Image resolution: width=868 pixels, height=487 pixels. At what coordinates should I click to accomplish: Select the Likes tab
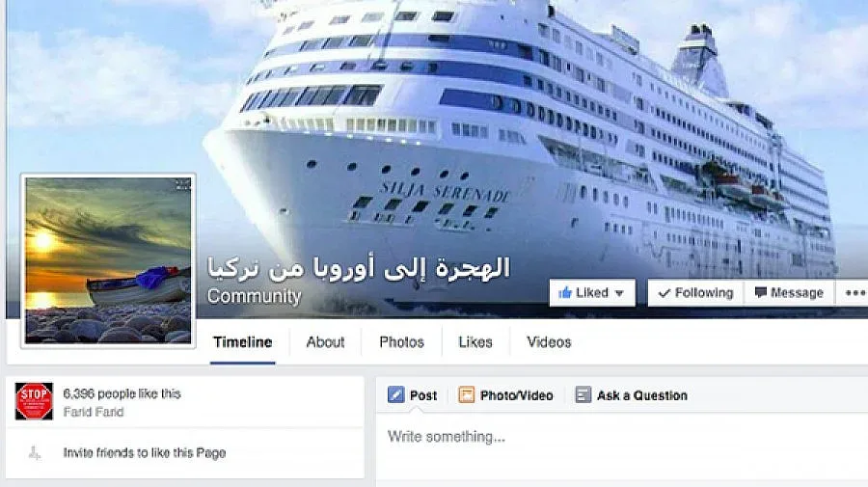pyautogui.click(x=475, y=342)
